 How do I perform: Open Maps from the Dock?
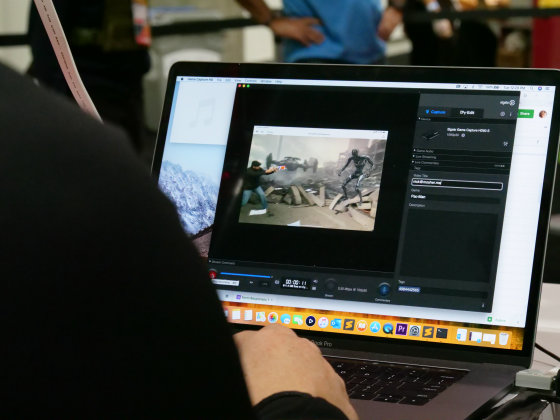click(260, 316)
